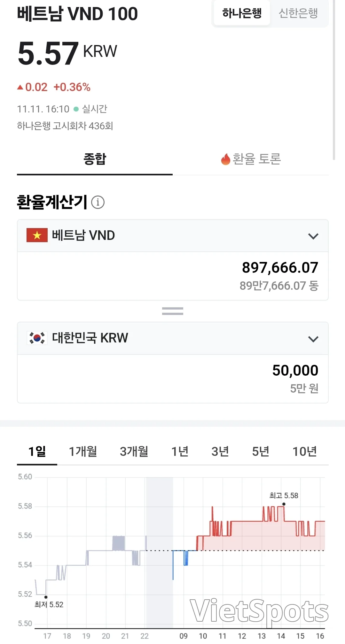The image size is (345, 644).
Task: Open the 종합 tab
Action: pyautogui.click(x=95, y=159)
